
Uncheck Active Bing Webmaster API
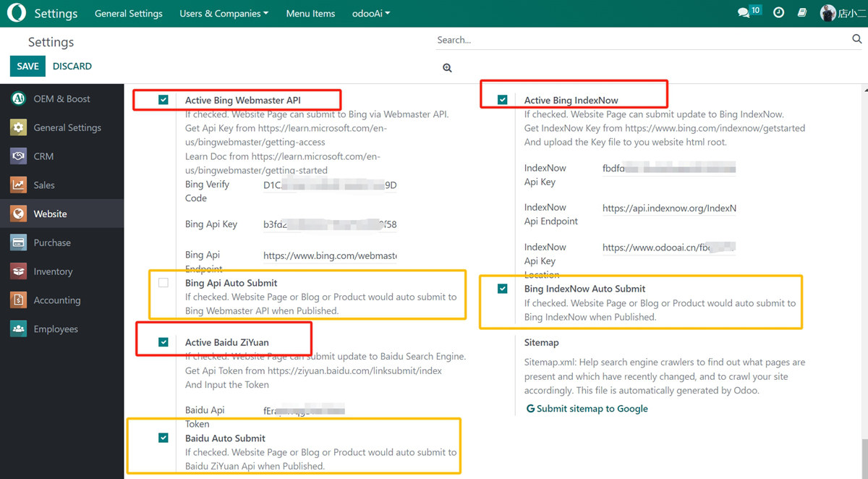click(x=163, y=100)
